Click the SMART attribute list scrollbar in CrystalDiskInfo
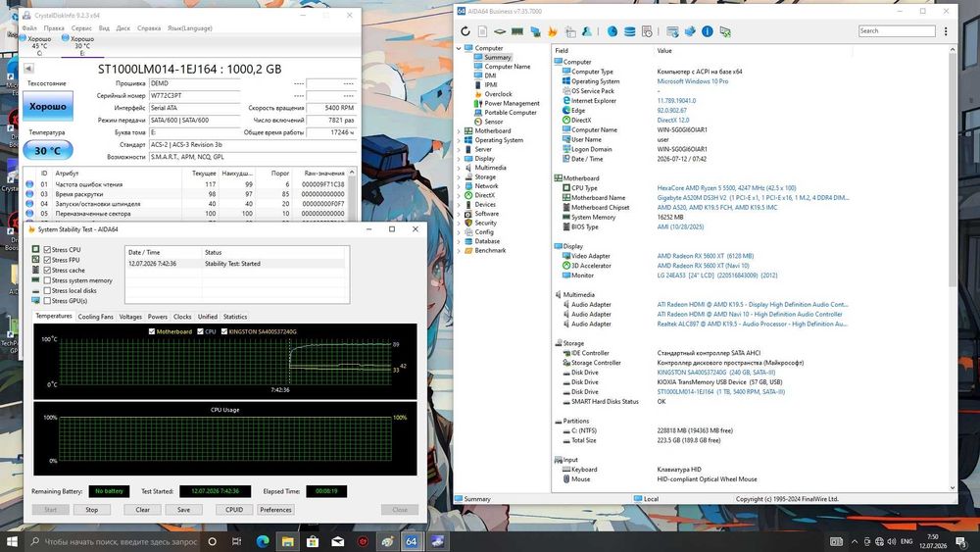Screen dimensions: 980x552 click(353, 194)
